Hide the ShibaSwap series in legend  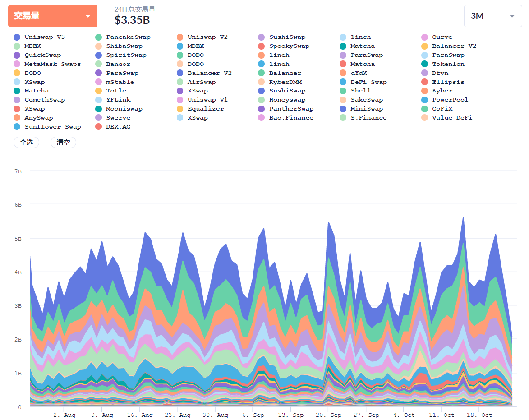pos(119,46)
